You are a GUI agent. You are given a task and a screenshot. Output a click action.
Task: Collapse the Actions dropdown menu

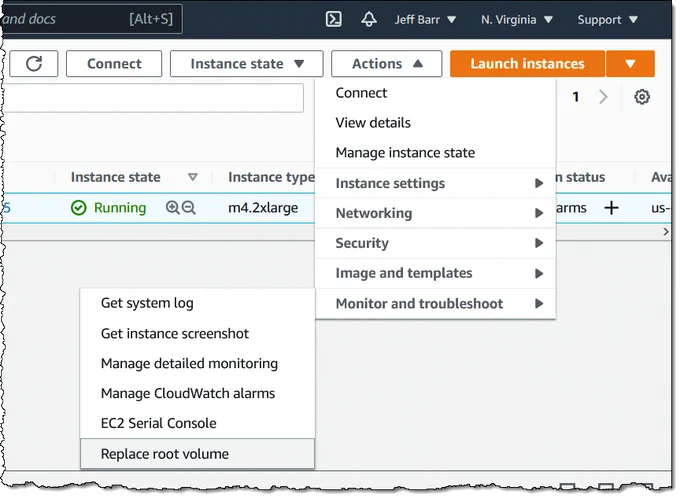pyautogui.click(x=386, y=64)
